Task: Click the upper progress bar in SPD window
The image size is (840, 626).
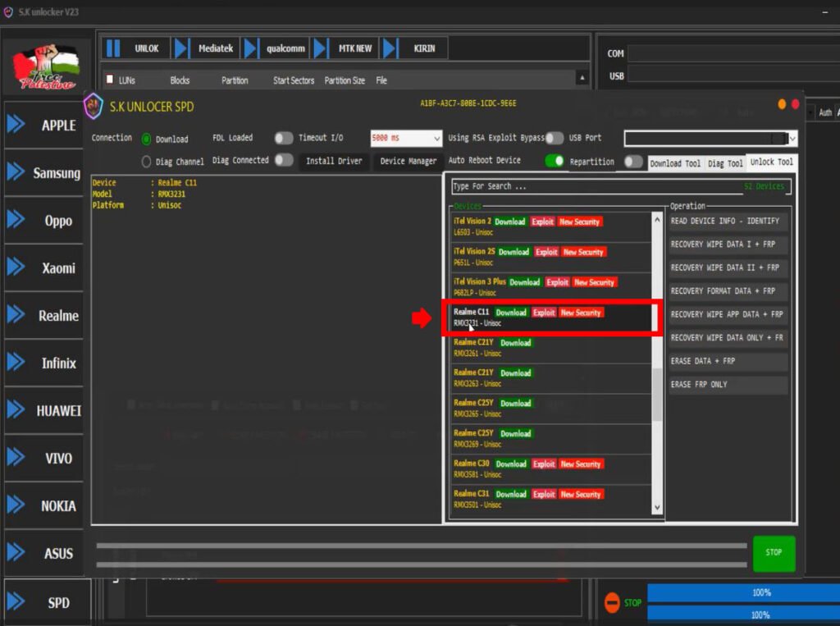Action: point(422,546)
